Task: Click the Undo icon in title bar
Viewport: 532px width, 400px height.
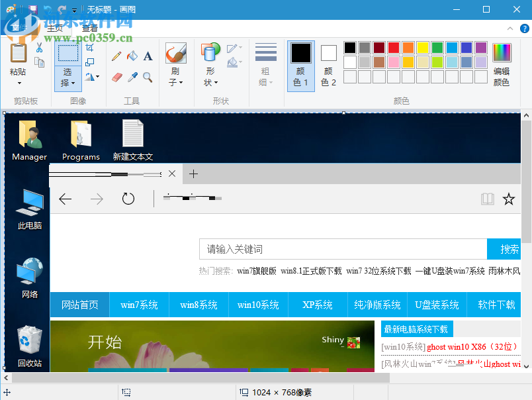Action: point(47,8)
